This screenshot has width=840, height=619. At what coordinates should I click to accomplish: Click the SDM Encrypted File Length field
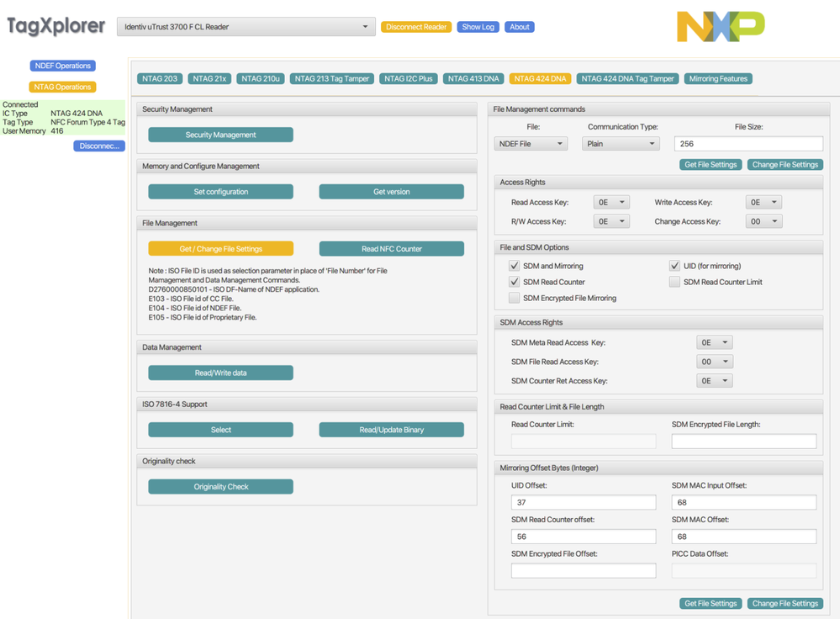(743, 441)
